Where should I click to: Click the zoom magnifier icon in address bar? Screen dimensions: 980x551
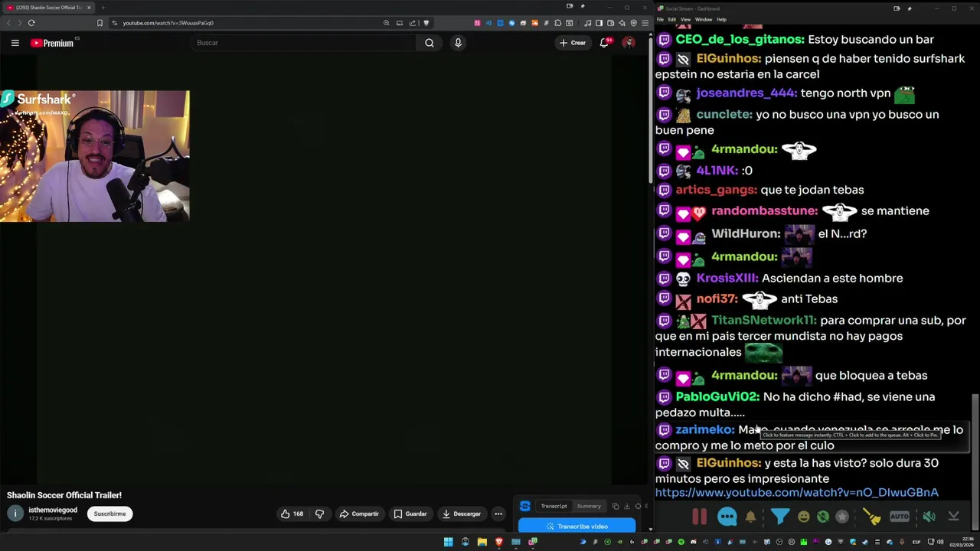387,23
